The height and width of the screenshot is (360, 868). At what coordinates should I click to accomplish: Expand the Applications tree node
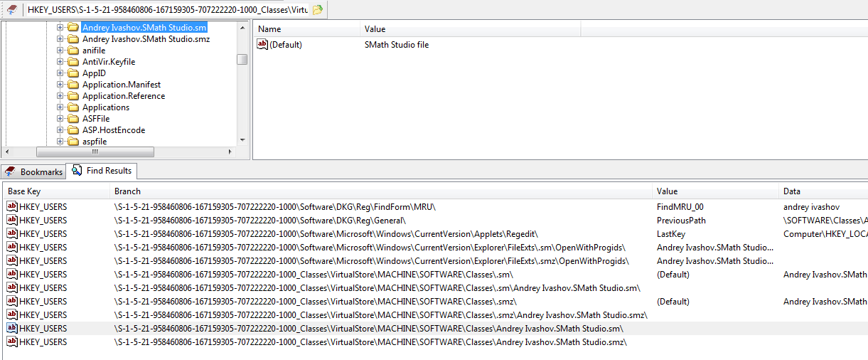60,107
